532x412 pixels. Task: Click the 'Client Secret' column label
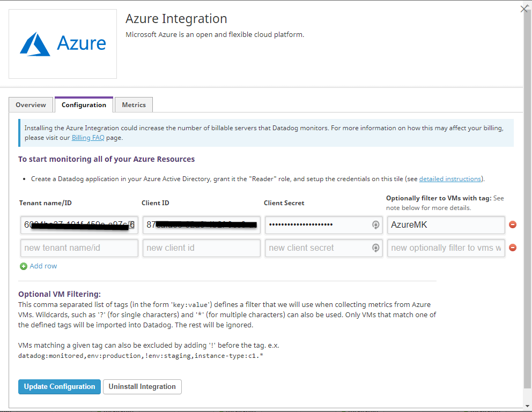pyautogui.click(x=284, y=203)
